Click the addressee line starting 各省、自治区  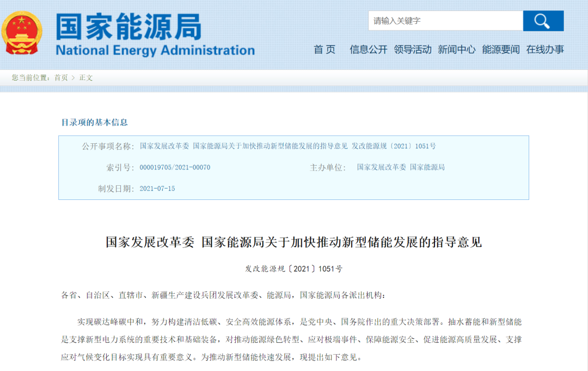(223, 296)
